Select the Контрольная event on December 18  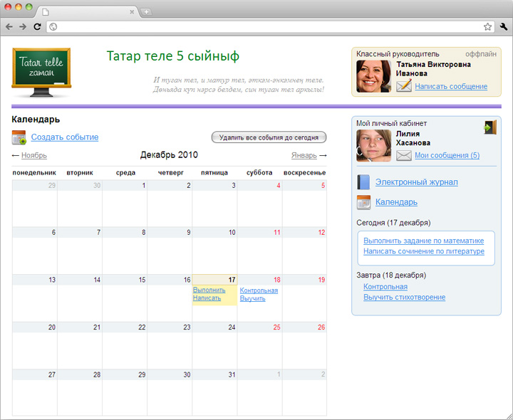259,290
